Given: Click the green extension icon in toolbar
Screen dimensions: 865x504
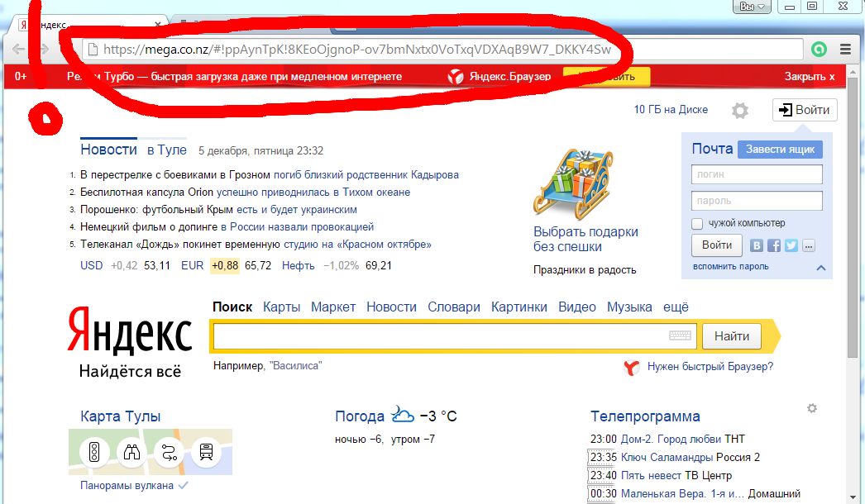Looking at the screenshot, I should click(819, 49).
